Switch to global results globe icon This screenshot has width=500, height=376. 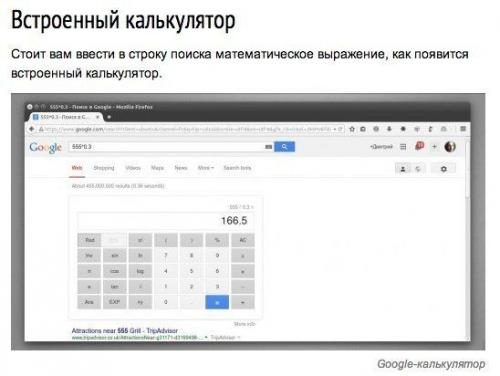coord(418,169)
